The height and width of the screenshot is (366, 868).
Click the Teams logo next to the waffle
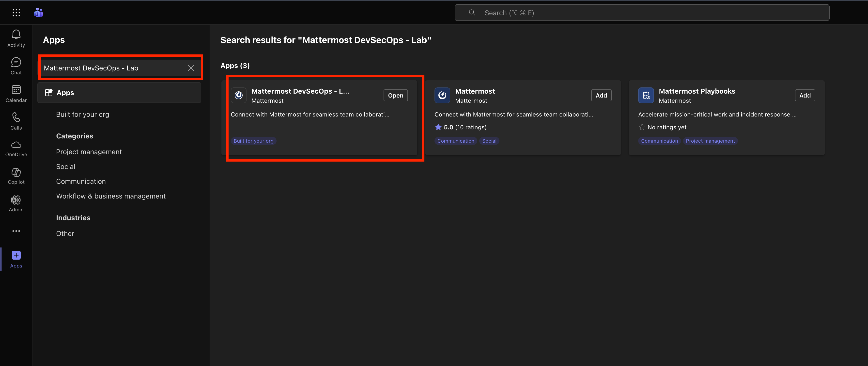(38, 13)
